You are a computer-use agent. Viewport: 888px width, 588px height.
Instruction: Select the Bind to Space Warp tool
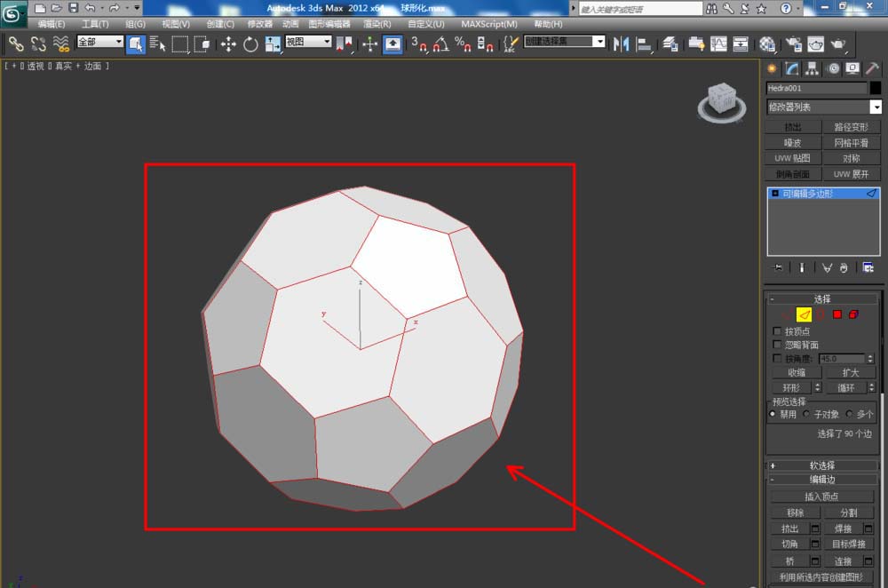click(61, 44)
